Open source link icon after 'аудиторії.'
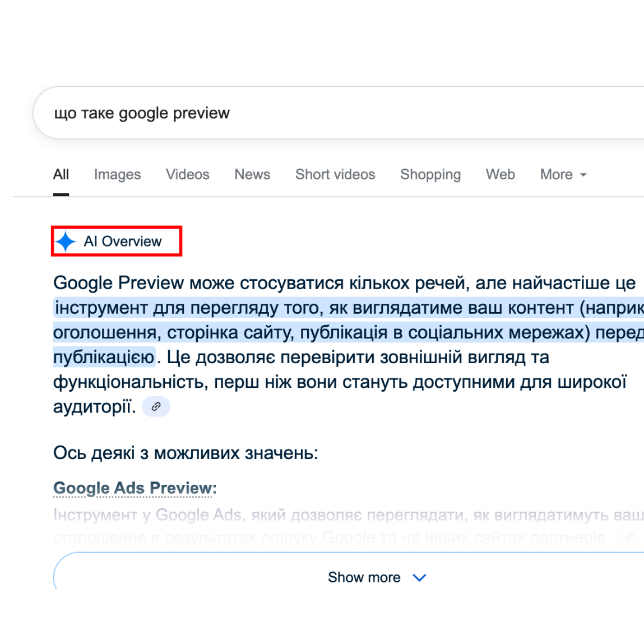 156,406
